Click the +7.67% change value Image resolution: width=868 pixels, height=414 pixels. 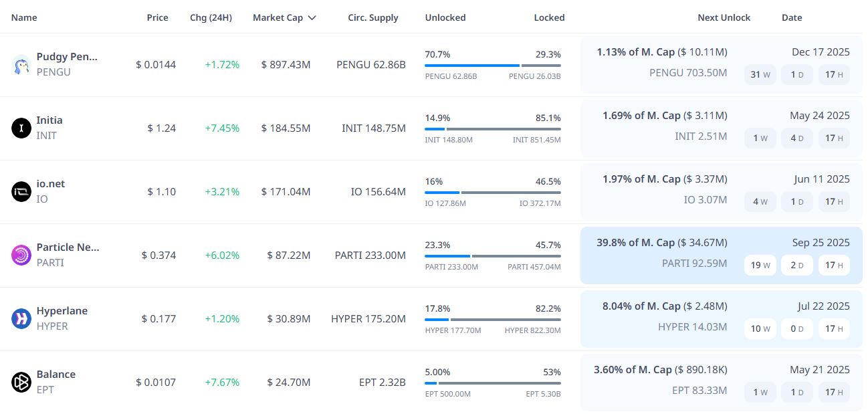[x=222, y=383]
